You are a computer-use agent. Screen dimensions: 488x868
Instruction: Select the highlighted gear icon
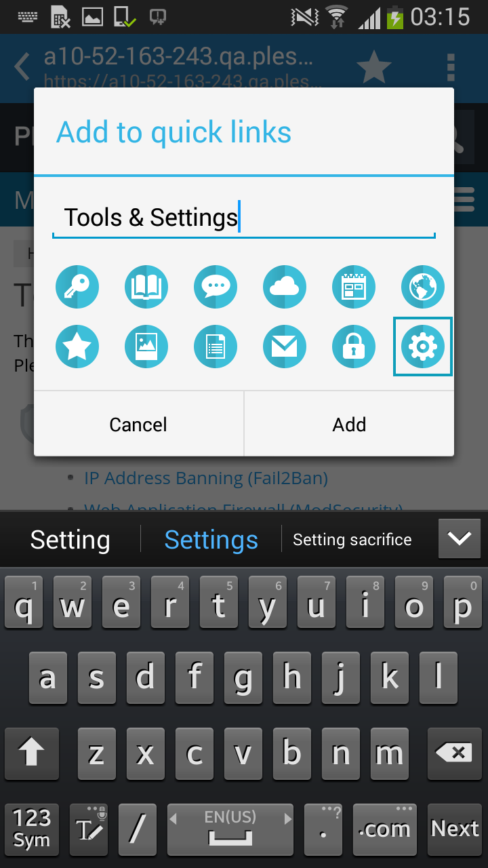coord(423,347)
